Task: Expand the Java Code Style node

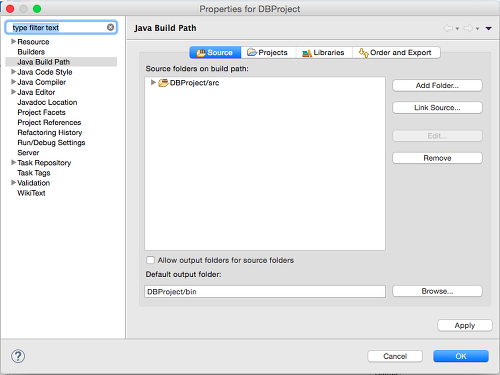Action: [13, 72]
